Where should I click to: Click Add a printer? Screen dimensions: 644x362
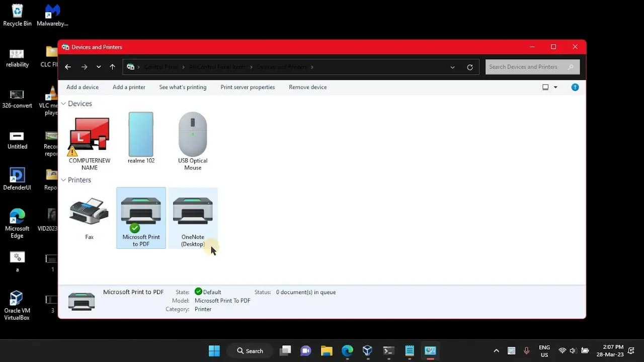129,87
